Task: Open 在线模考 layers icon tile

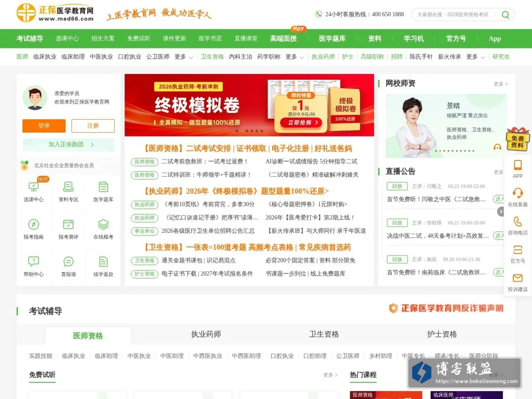Action: pyautogui.click(x=103, y=224)
